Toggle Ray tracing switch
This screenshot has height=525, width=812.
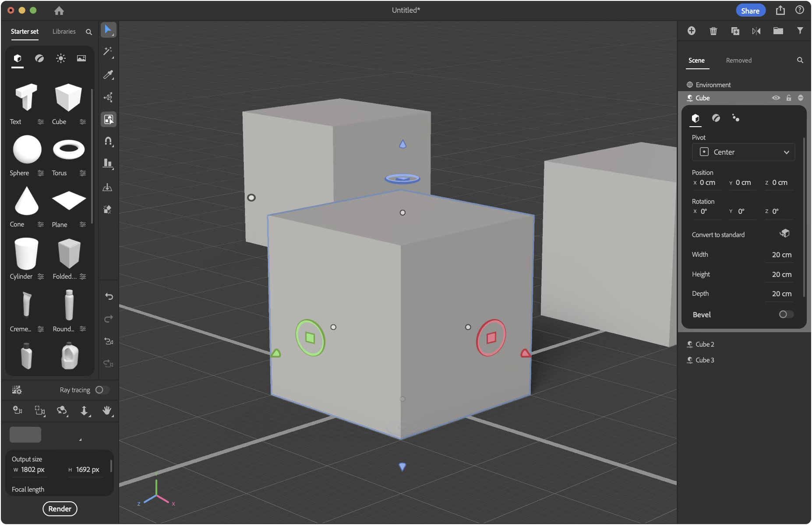pos(101,390)
